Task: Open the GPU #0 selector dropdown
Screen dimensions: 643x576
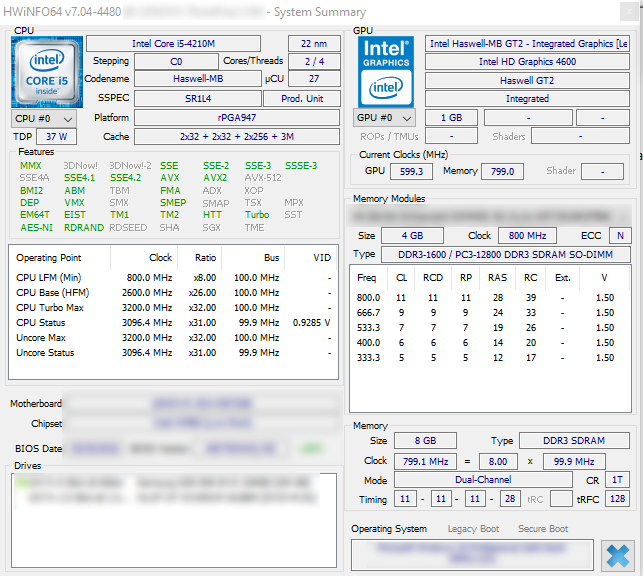Action: pyautogui.click(x=384, y=118)
